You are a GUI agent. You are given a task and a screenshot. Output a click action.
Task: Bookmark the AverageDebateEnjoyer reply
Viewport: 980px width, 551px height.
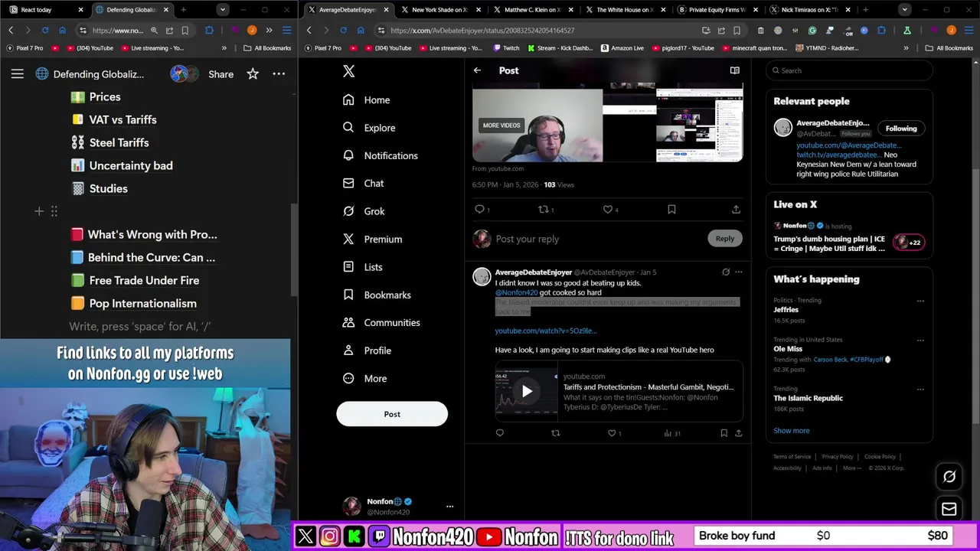724,433
